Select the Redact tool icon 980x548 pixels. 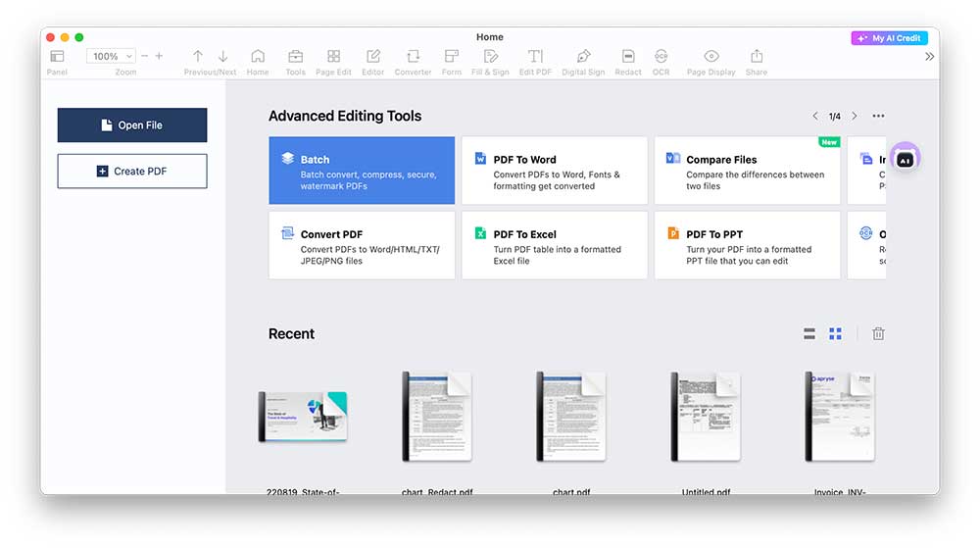[628, 57]
